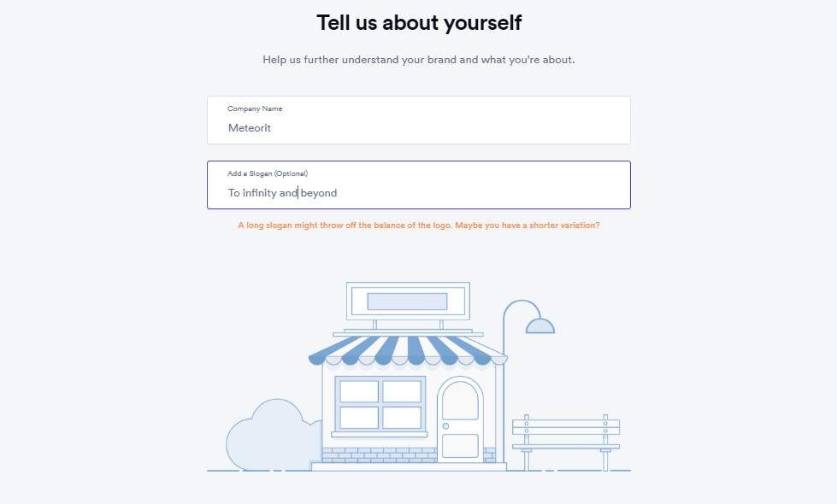Click the round door knob on shop door
The image size is (837, 504).
445,425
